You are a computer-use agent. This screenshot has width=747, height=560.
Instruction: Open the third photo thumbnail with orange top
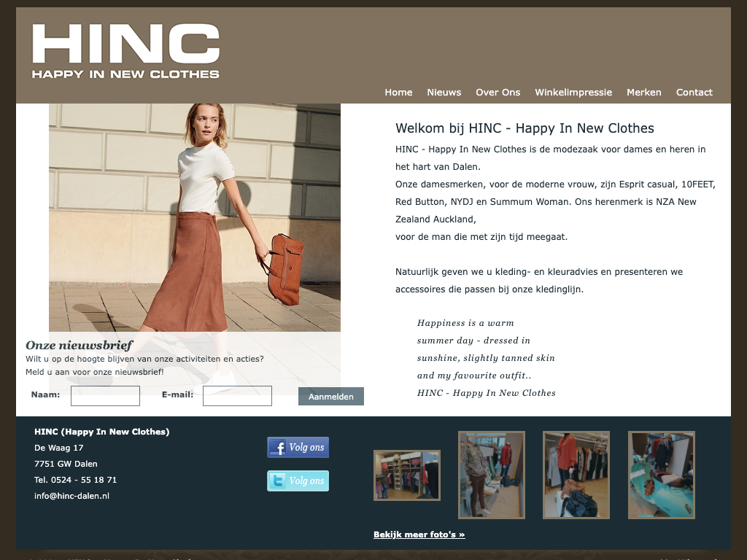(576, 475)
